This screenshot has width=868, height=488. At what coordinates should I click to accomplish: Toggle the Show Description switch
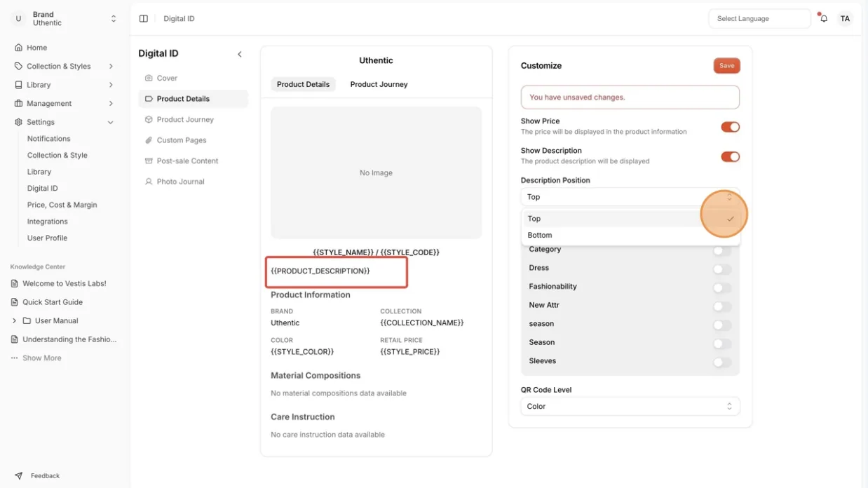click(x=730, y=156)
